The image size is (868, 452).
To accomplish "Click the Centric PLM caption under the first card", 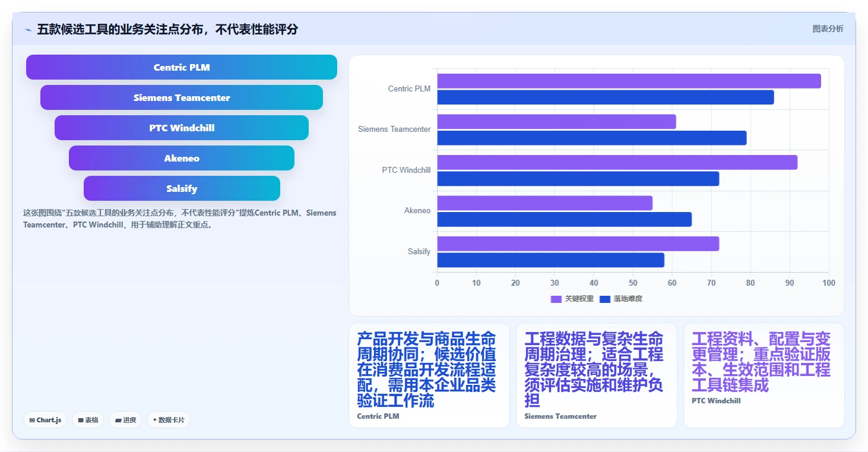I will coord(378,416).
